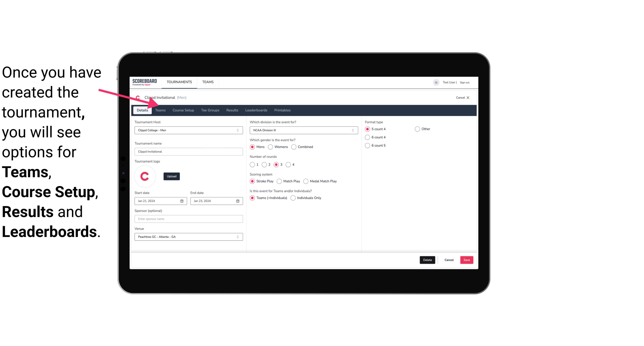Switch to the Teams tab

(160, 110)
